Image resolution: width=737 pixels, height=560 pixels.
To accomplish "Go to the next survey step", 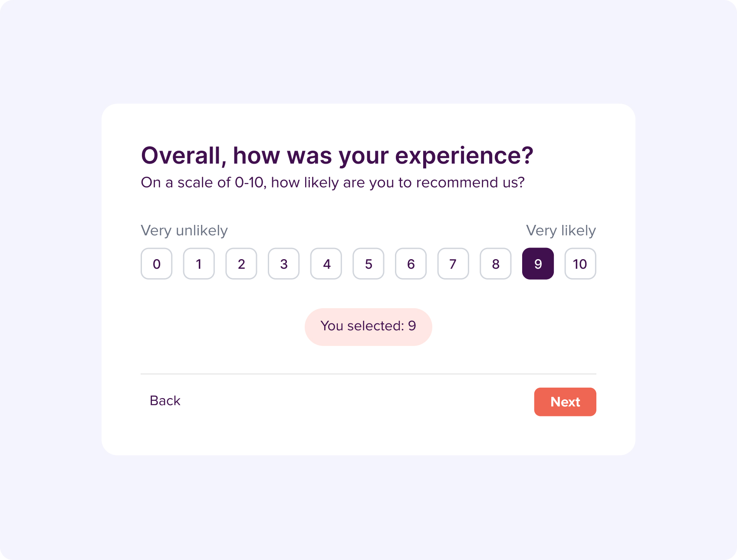I will 565,402.
